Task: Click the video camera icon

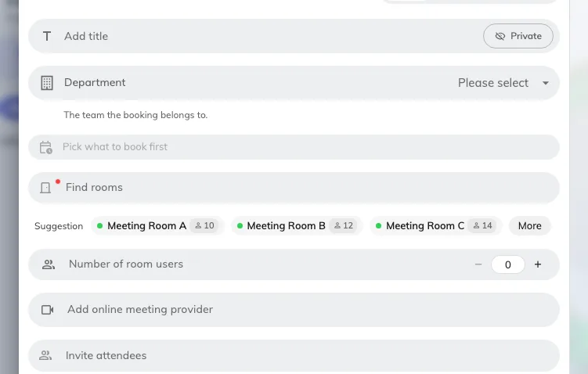Action: coord(47,310)
